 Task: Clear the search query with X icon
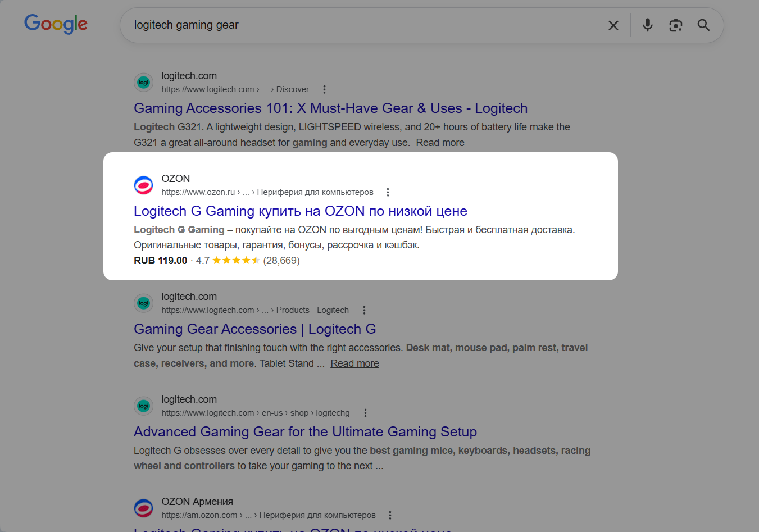click(613, 25)
